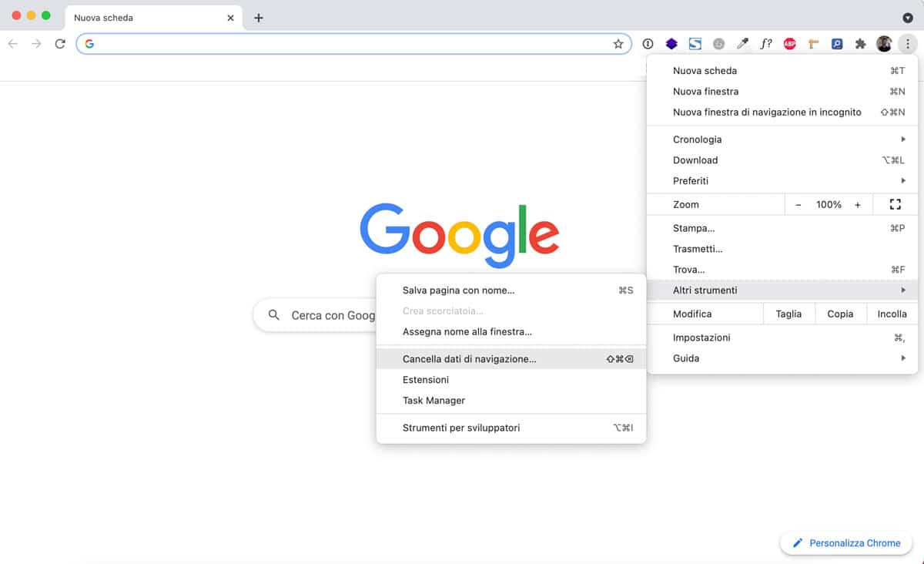
Task: Click the blue S extension icon
Action: (695, 44)
